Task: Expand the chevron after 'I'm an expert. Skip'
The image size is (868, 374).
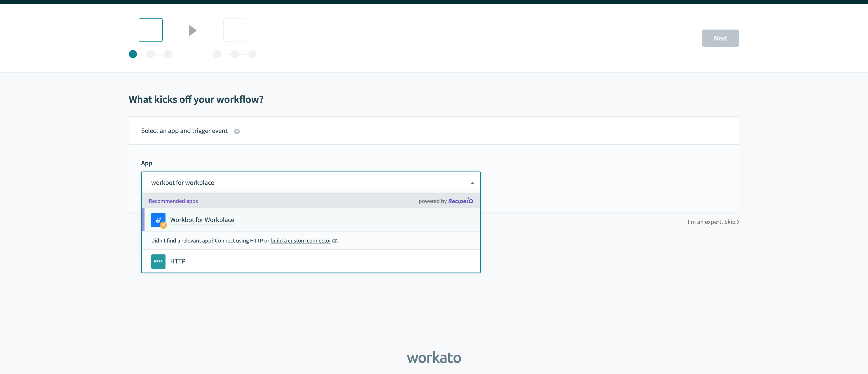Action: coord(738,222)
